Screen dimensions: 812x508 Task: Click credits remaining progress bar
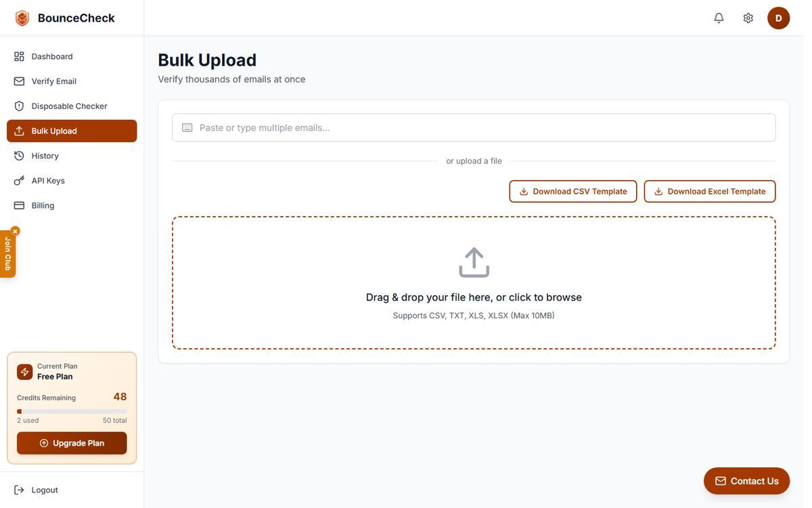click(x=72, y=411)
